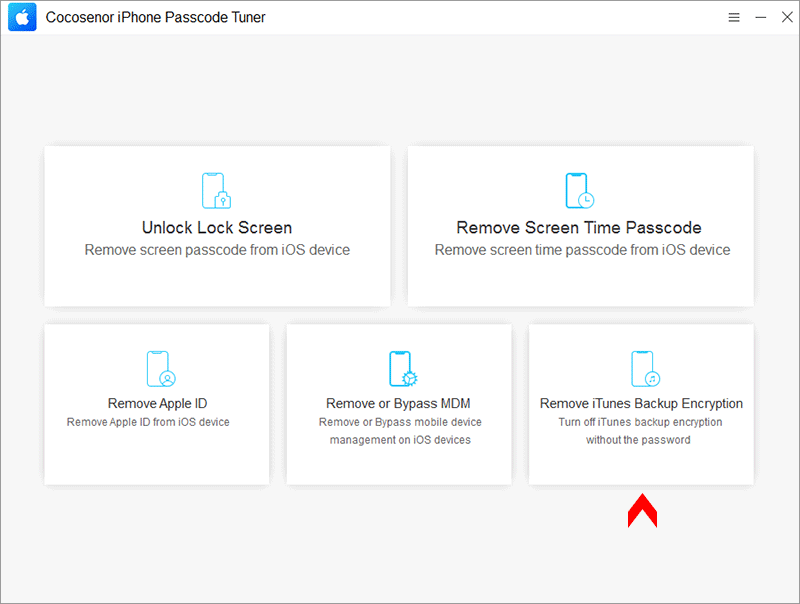Click the Cocosenor iPhone Passcode Tuner title
Viewport: 800px width, 604px height.
point(156,17)
